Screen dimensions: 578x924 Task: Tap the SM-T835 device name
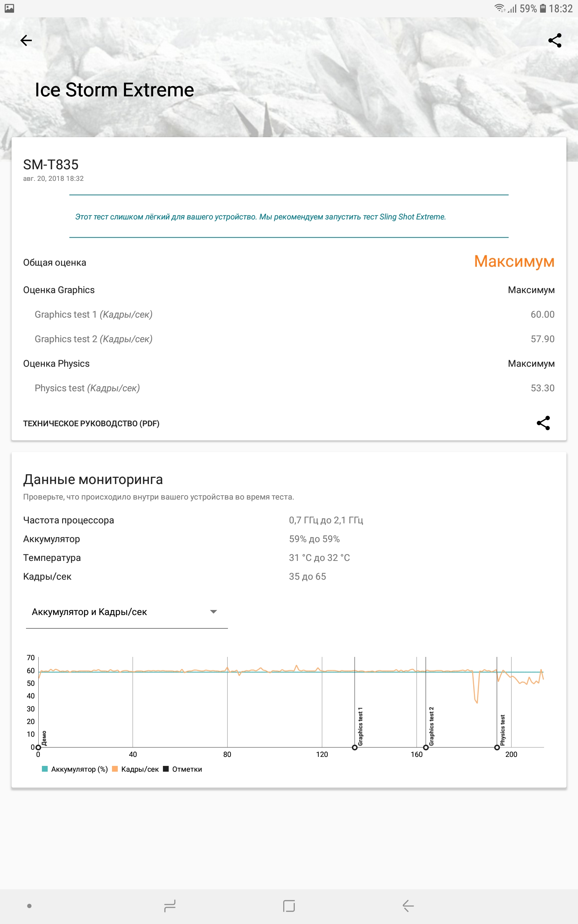point(51,165)
